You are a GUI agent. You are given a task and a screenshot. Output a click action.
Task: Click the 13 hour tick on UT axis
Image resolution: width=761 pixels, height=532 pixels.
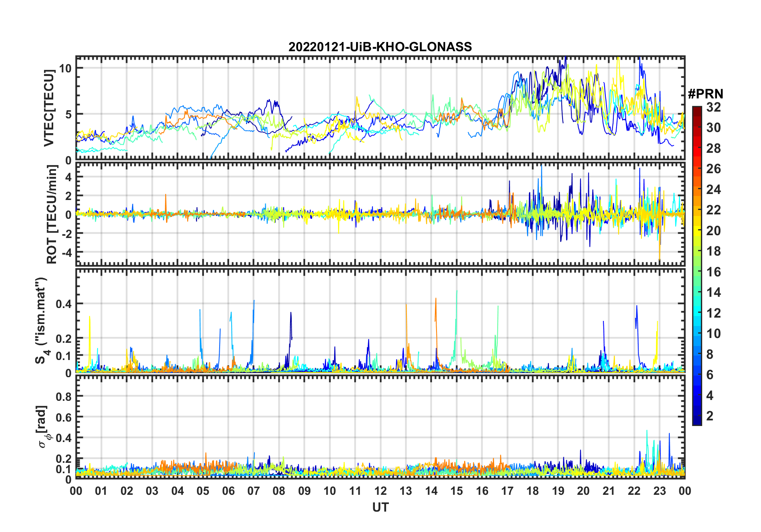406,491
